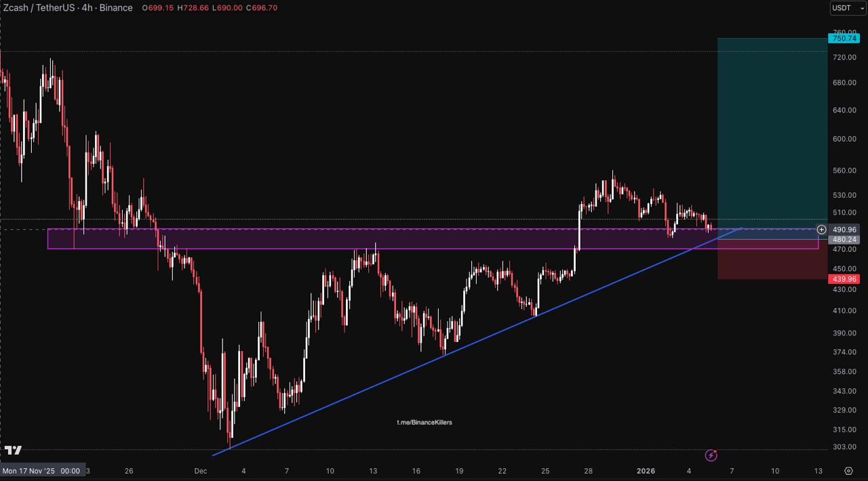Open chart settings hexagon gear icon
Viewport: 868px width, 481px height.
[848, 471]
